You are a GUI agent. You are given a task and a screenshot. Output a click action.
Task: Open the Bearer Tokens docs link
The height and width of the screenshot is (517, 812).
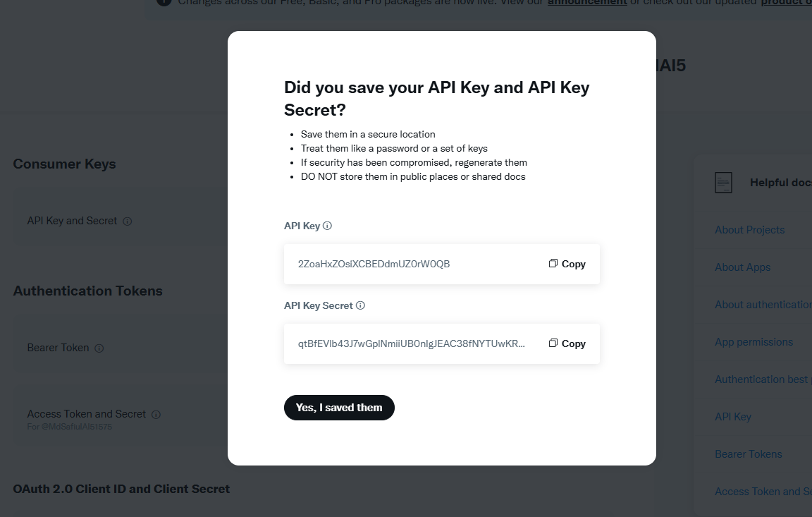coord(748,454)
